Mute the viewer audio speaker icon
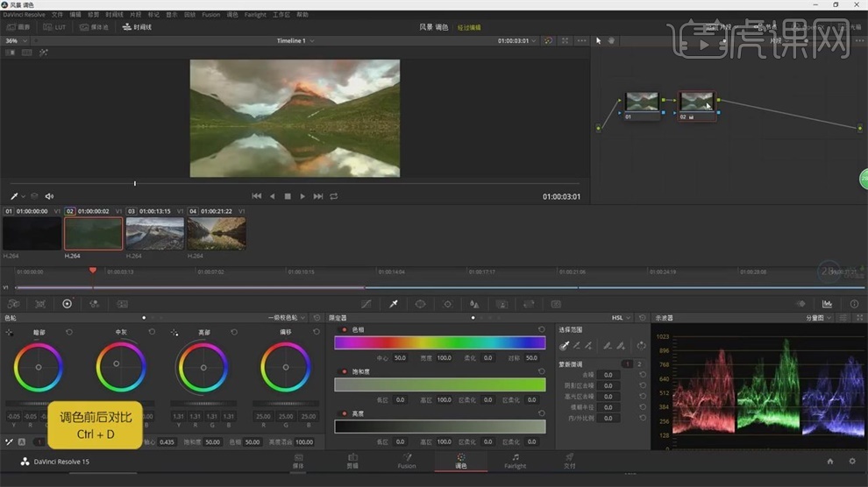The width and height of the screenshot is (868, 487). click(49, 196)
